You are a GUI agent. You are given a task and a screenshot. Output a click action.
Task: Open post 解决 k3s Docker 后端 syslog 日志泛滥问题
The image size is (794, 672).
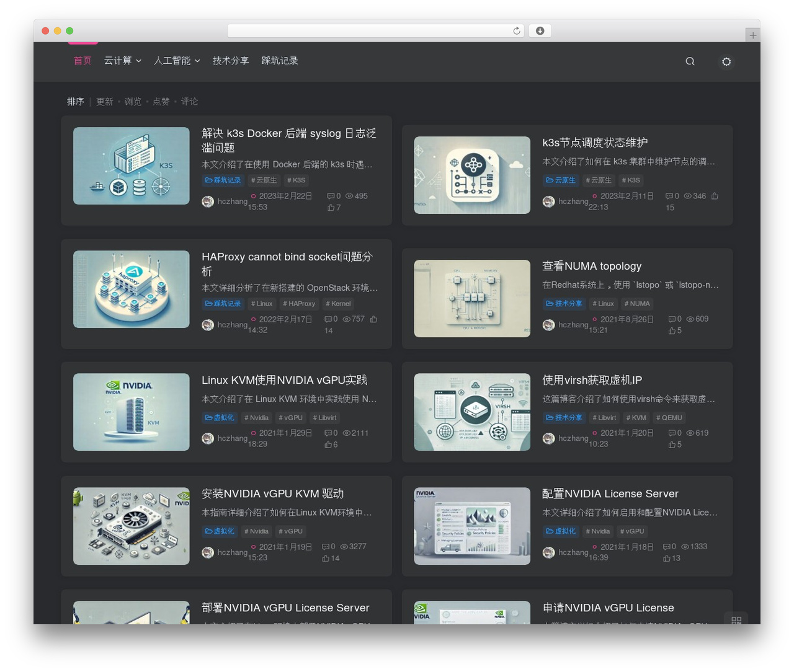289,141
